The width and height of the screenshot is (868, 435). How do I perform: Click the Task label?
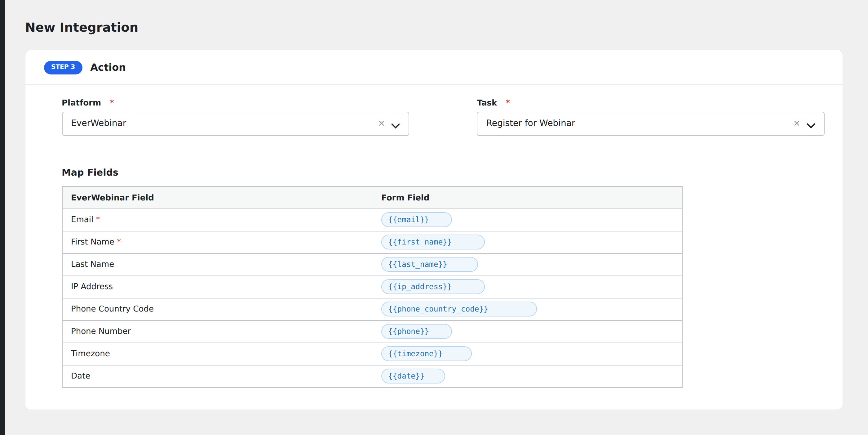pos(487,102)
